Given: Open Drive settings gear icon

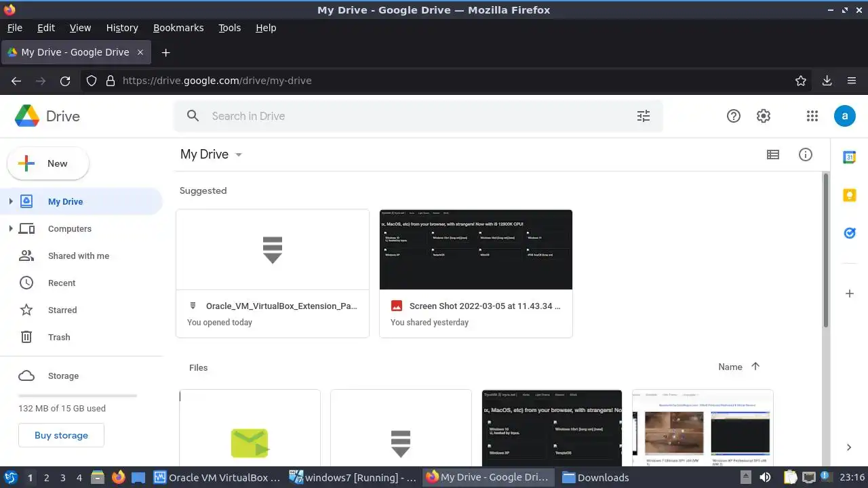Looking at the screenshot, I should [764, 116].
